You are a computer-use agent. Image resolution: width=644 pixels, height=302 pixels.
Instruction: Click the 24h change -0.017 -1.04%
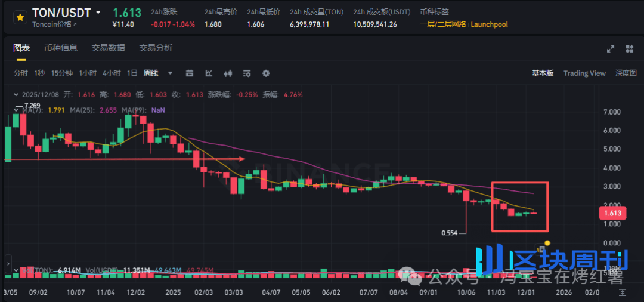[173, 24]
